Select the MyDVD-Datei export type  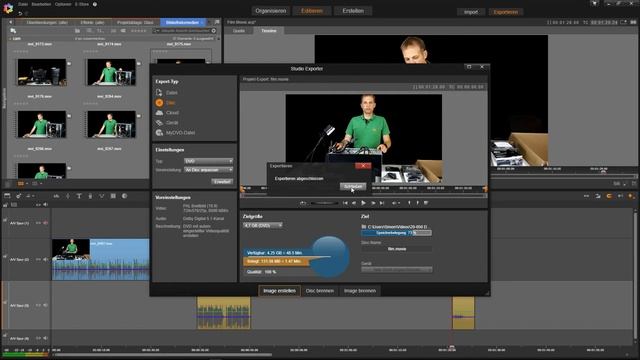[x=176, y=133]
